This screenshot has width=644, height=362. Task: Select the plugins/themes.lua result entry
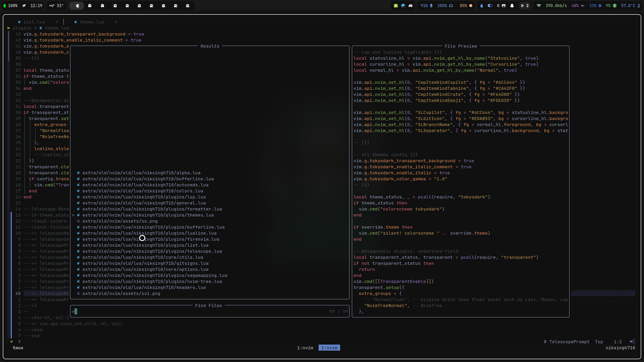point(148,215)
